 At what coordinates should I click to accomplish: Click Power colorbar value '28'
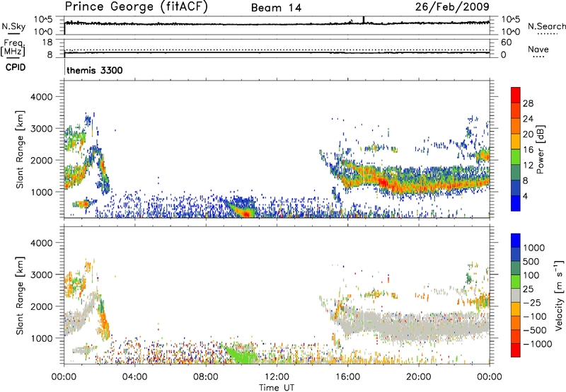click(x=528, y=103)
